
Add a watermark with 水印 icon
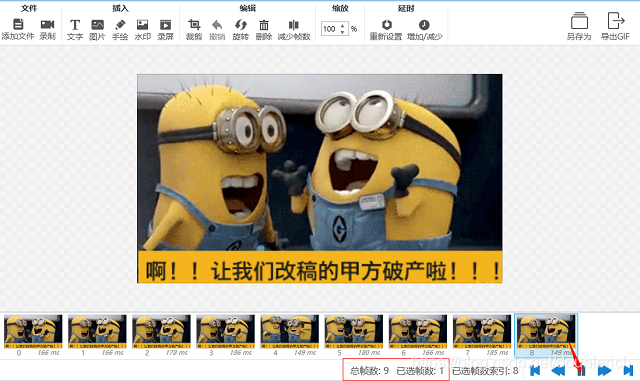(x=142, y=25)
